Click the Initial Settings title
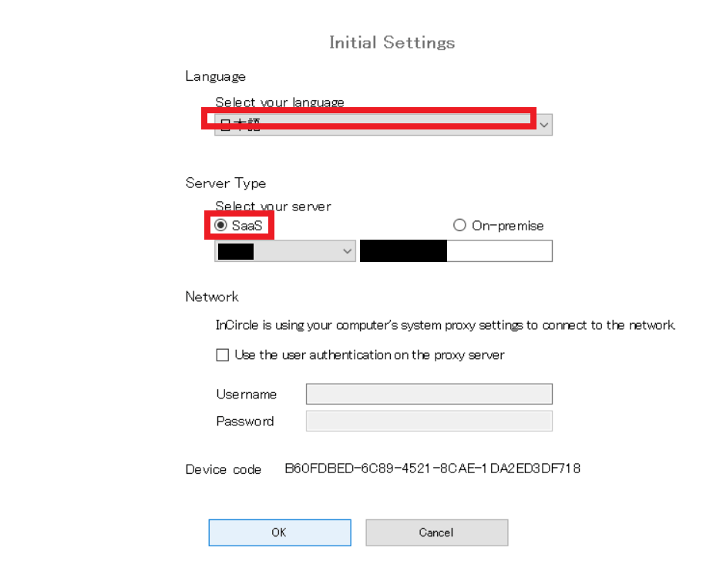703x588 pixels. [392, 42]
